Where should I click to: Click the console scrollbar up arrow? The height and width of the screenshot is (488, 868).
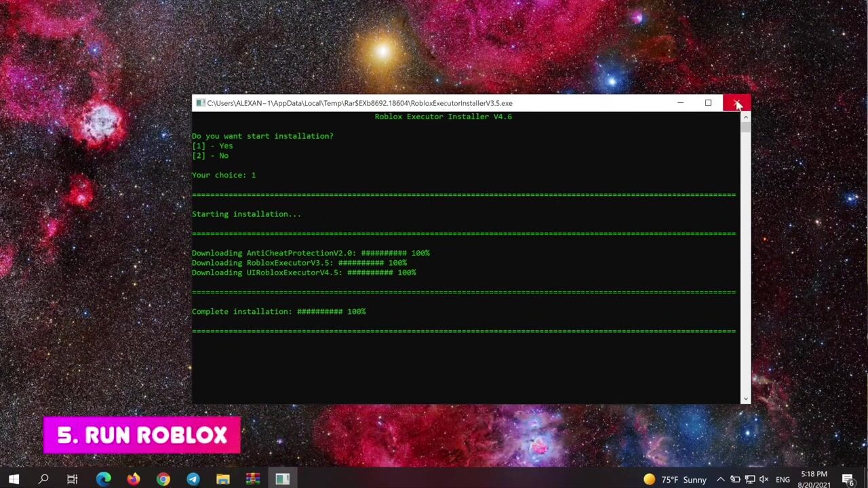click(745, 117)
